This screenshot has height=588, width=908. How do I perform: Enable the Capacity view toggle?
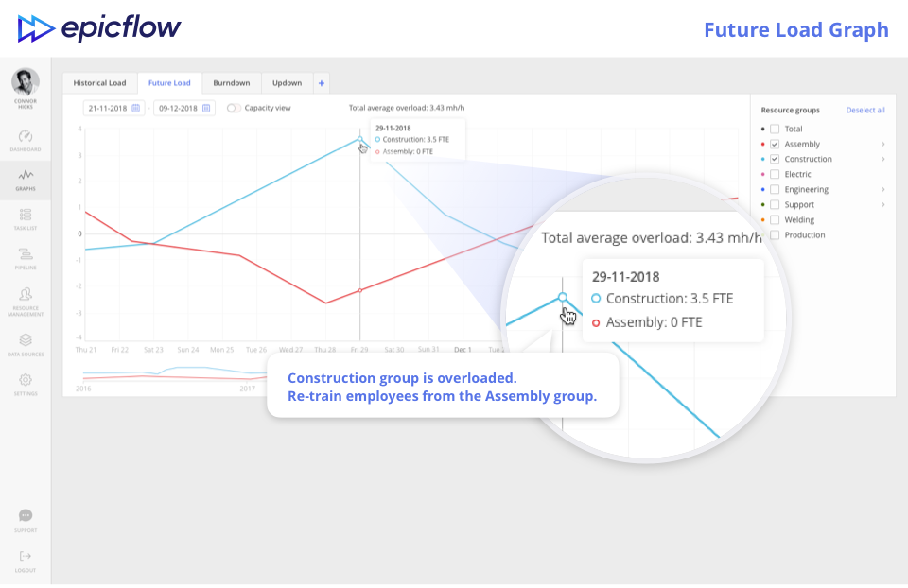click(234, 108)
